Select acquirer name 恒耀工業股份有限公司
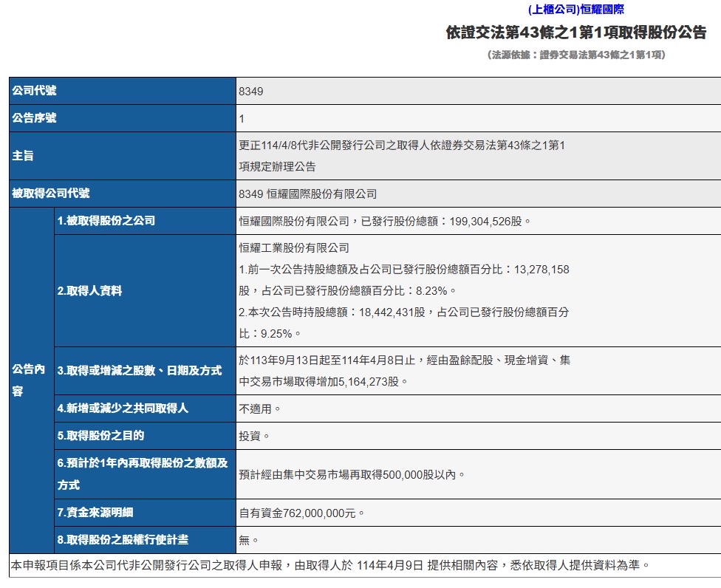Viewport: 721px width, 588px height. tap(294, 247)
